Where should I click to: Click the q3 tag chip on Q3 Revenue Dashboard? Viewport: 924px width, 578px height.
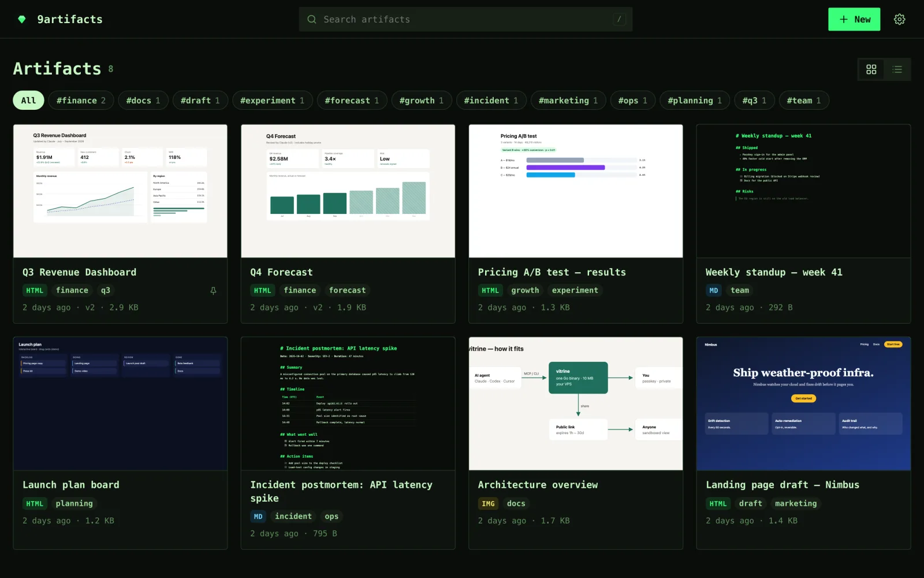pos(105,291)
